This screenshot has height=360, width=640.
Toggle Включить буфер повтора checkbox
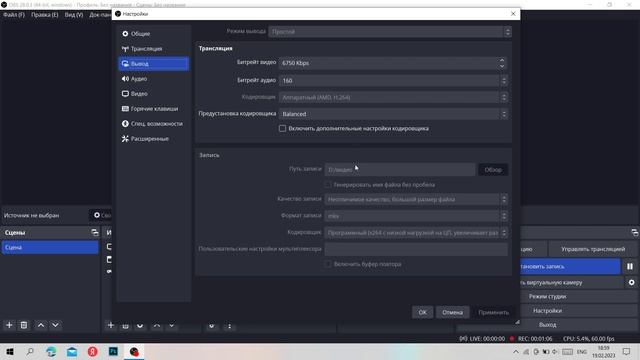pos(328,264)
